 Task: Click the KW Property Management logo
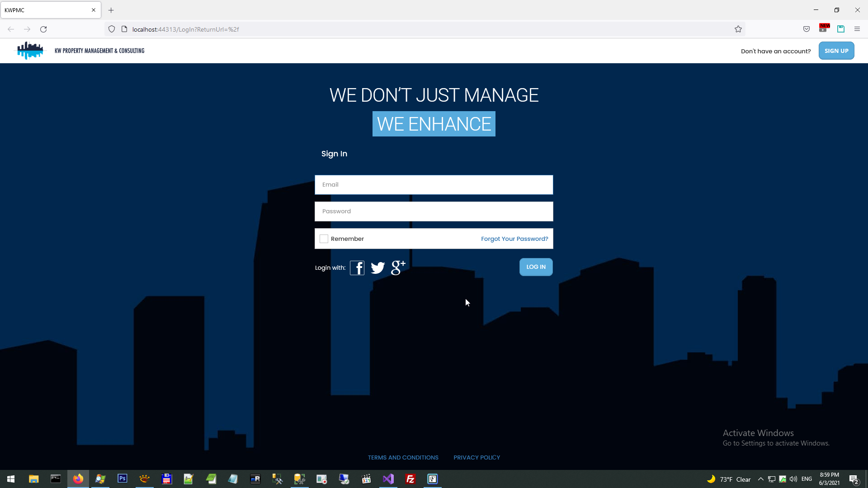click(x=30, y=51)
